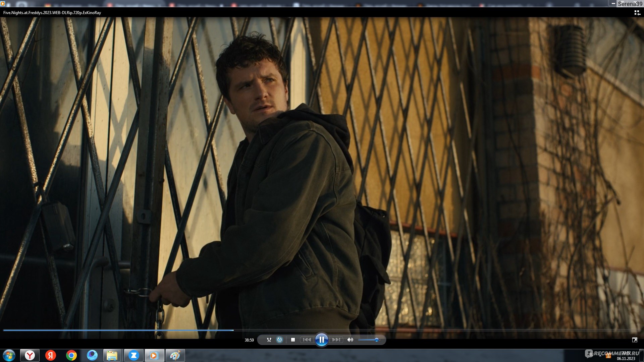Click the elapsed time 38:59
Image resolution: width=644 pixels, height=362 pixels.
tap(249, 340)
